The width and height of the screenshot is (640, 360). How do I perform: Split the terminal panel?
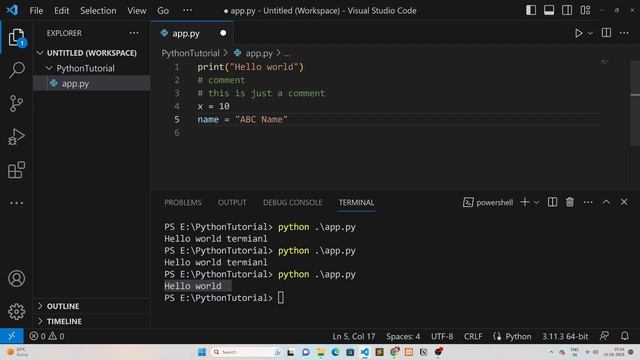552,202
